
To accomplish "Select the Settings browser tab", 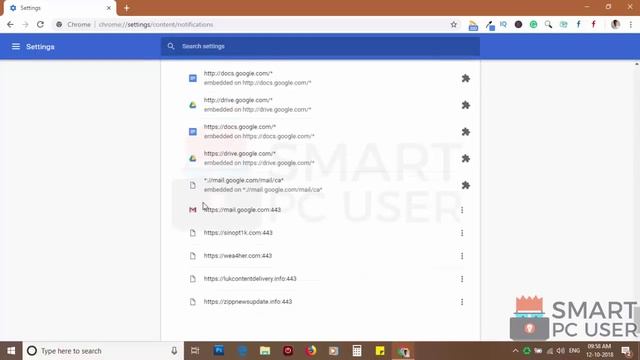I will click(x=60, y=8).
